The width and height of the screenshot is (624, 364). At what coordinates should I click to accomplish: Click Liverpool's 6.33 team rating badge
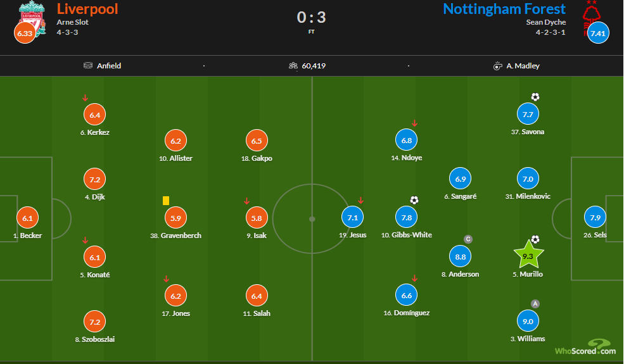25,33
